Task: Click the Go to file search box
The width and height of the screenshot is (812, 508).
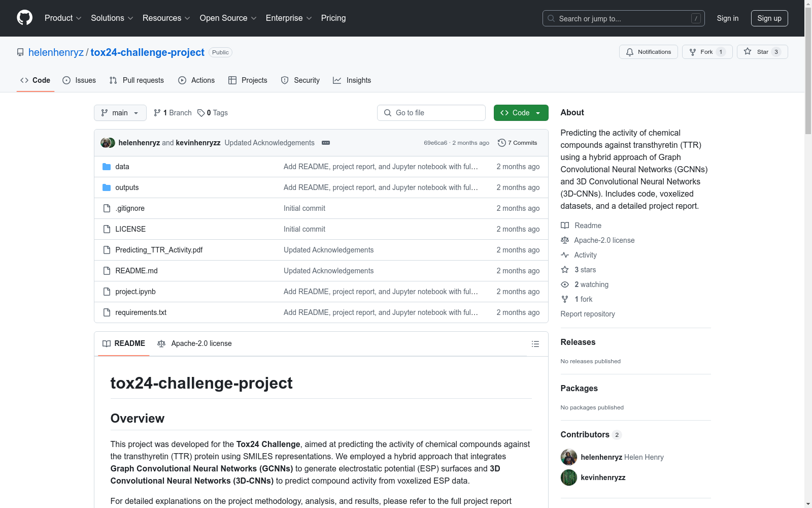Action: (431, 113)
